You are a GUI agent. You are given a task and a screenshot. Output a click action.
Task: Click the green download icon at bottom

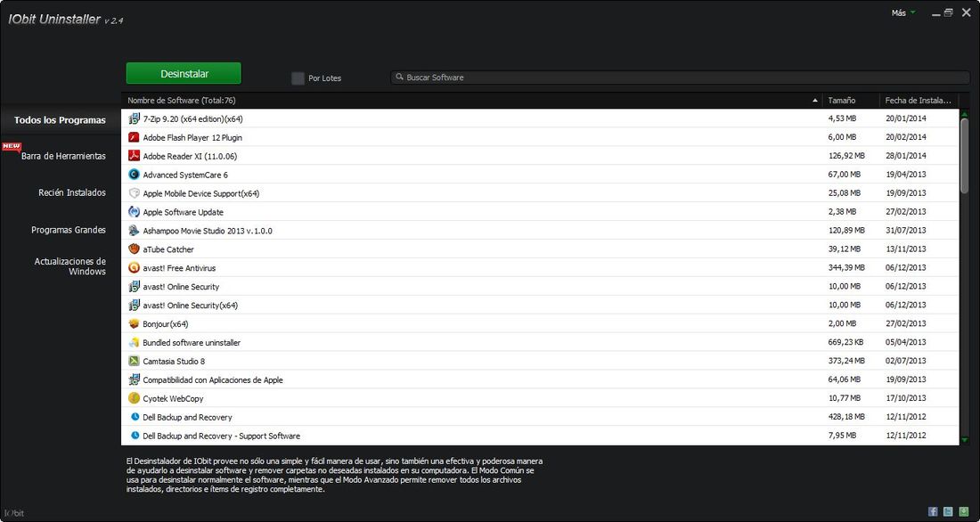point(964,511)
